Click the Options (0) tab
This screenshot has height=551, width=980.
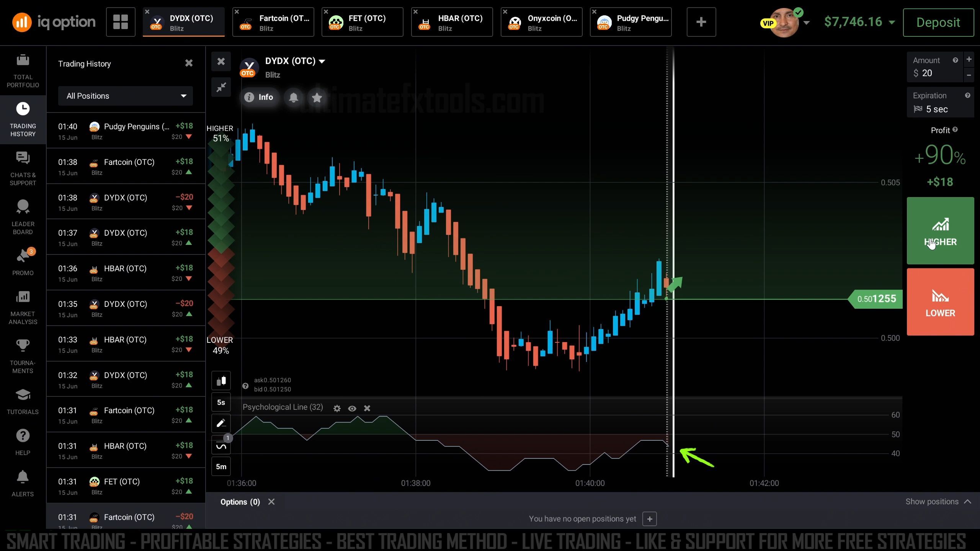[x=240, y=502]
